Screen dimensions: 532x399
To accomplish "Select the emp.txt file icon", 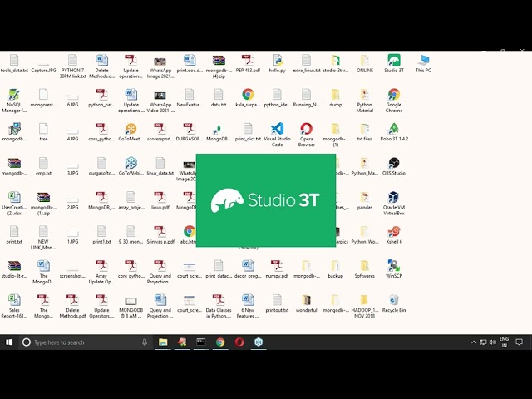I will click(x=43, y=166).
